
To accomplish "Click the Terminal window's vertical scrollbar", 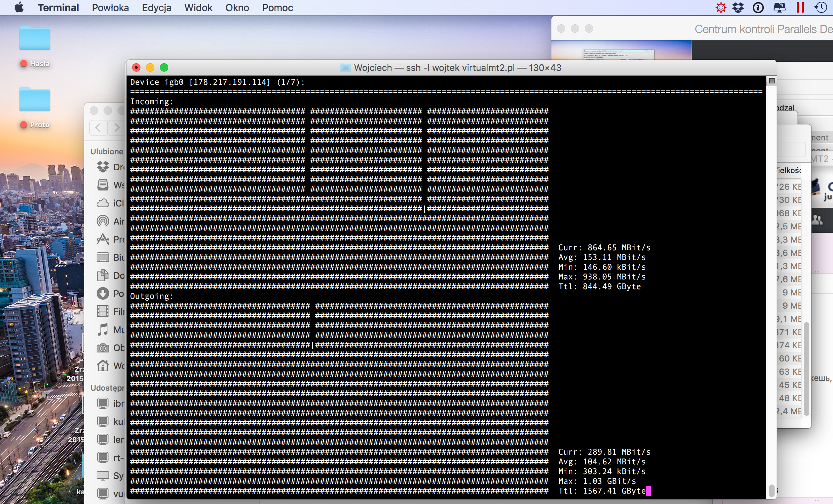I will tap(771, 490).
